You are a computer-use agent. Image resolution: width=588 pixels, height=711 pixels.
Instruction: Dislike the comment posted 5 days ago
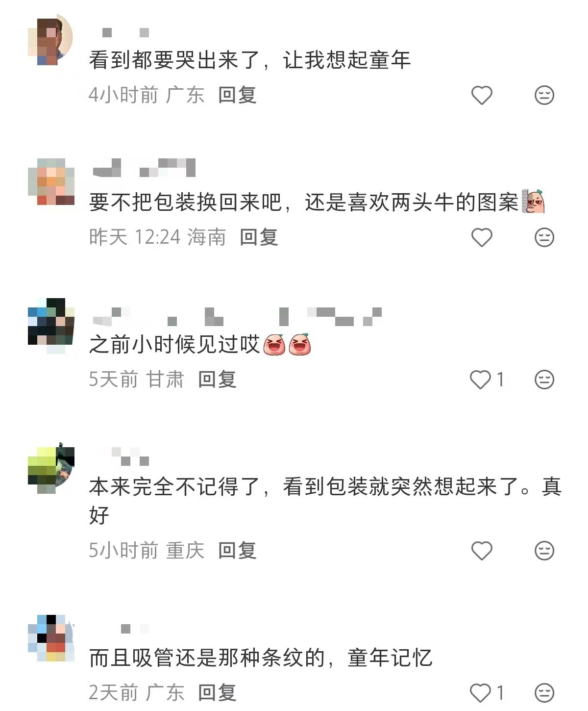tap(544, 380)
